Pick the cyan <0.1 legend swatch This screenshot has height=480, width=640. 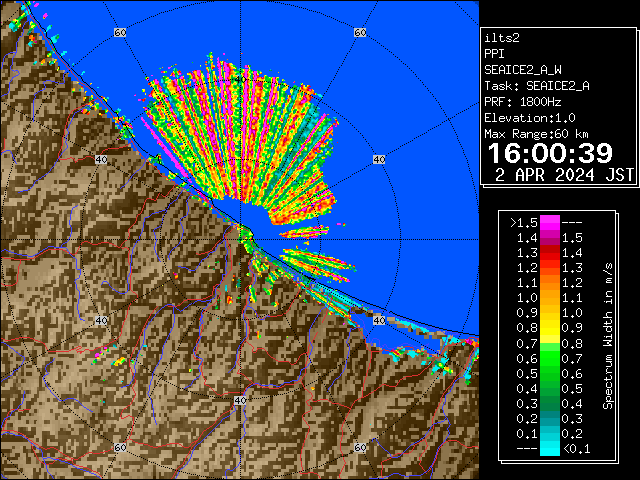point(550,449)
